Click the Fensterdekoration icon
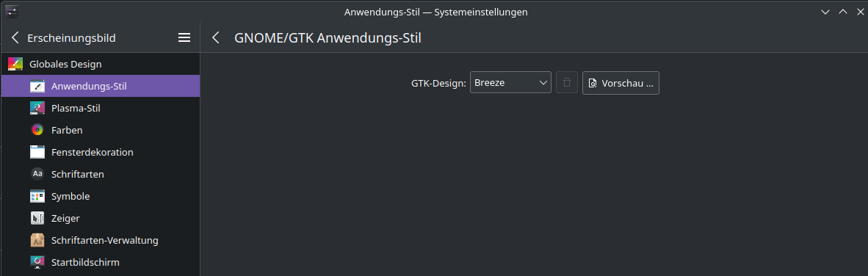This screenshot has height=276, width=868. 37,152
